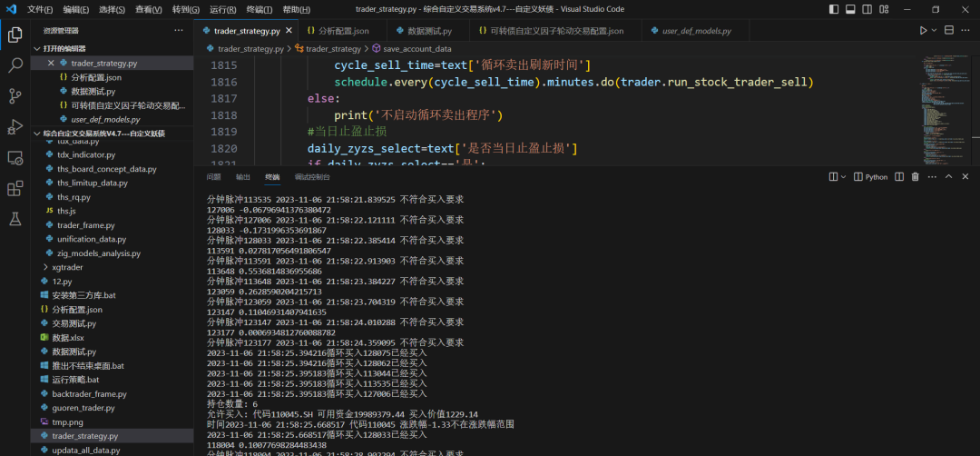Viewport: 980px width, 456px height.
Task: Open the Explorer view in activity bar
Action: point(15,35)
